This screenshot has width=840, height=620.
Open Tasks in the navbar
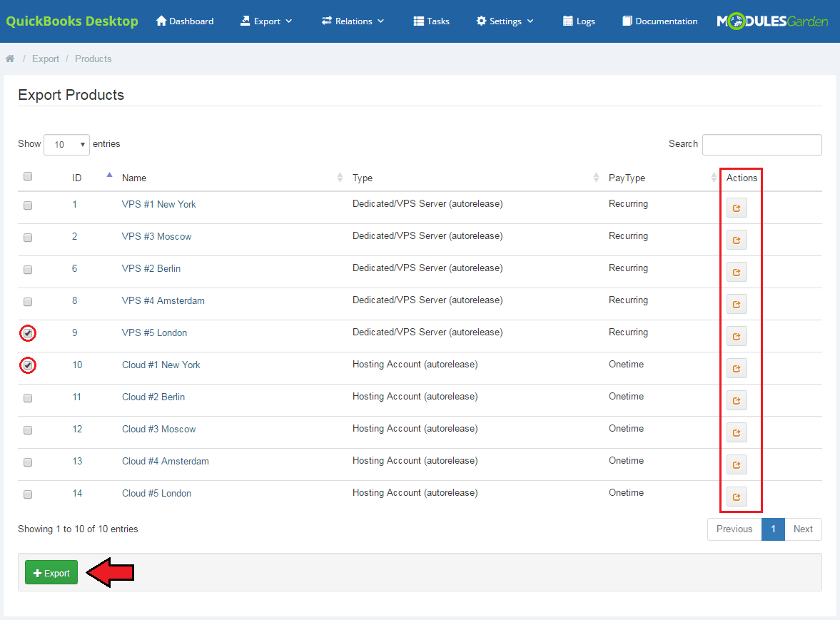click(431, 21)
